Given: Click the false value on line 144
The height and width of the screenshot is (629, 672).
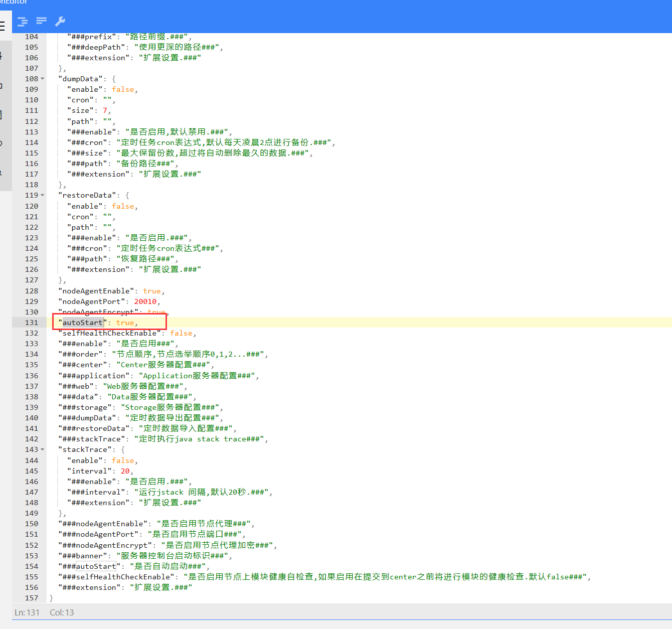Looking at the screenshot, I should pos(123,460).
